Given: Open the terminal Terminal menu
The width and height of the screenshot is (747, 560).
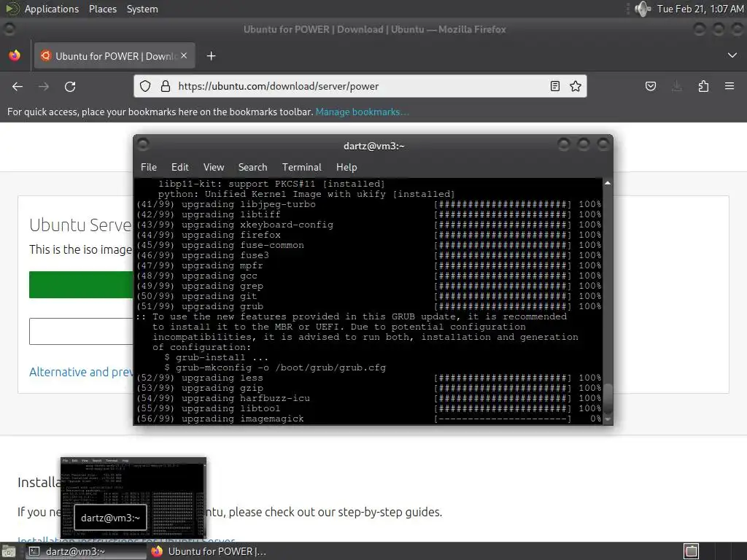Looking at the screenshot, I should pos(301,167).
